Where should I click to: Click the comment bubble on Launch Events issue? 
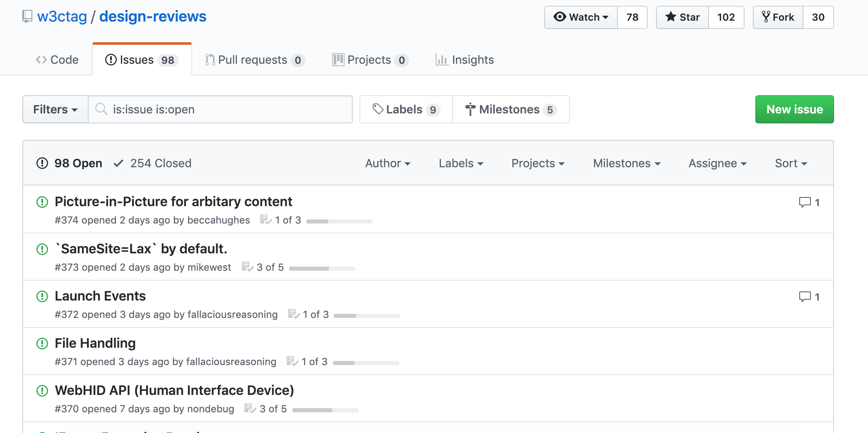[805, 297]
